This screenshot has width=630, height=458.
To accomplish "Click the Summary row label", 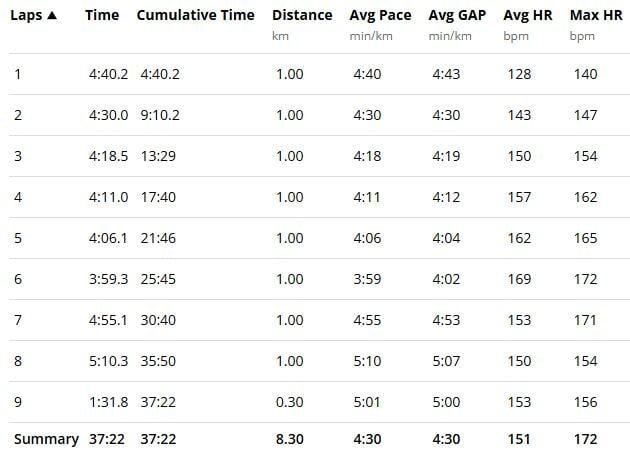I will click(x=45, y=439).
